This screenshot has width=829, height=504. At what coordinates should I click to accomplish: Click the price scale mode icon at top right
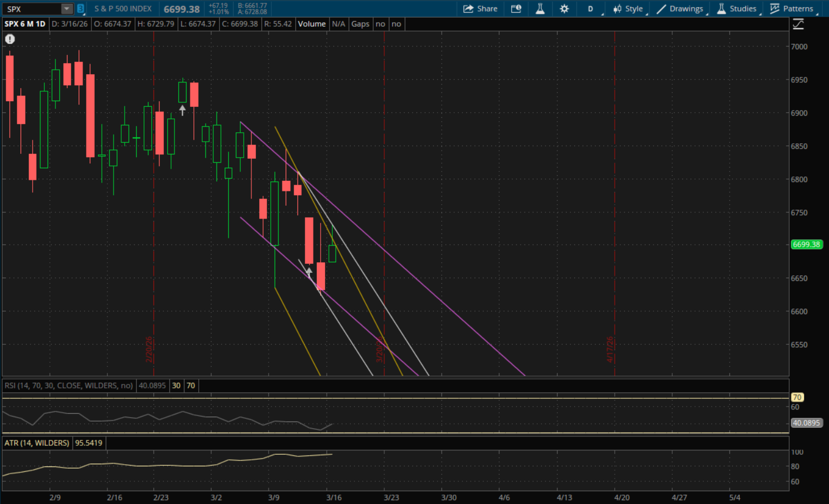tap(798, 24)
